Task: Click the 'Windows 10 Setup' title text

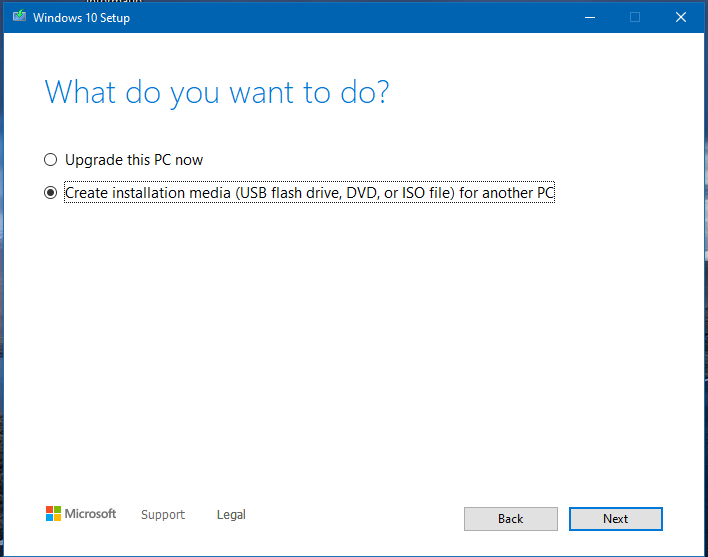Action: (81, 18)
